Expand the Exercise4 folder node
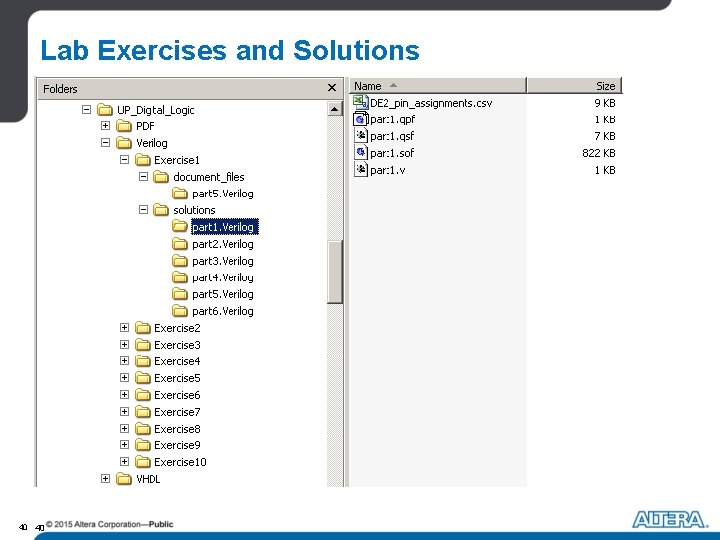The image size is (720, 540). [124, 360]
